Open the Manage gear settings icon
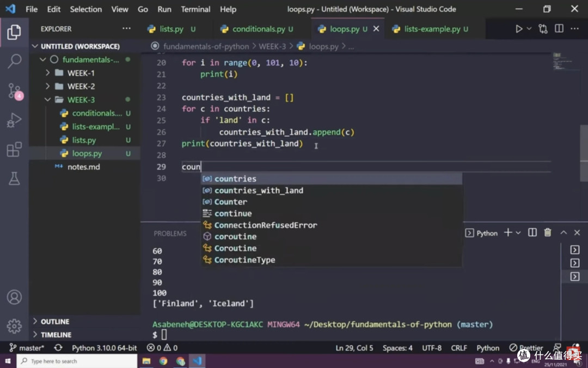The width and height of the screenshot is (588, 368). click(14, 326)
